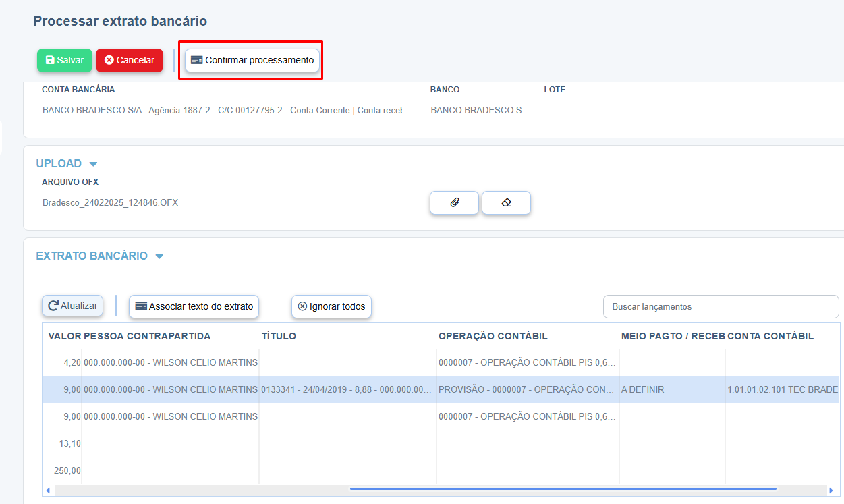Click Associar texto do extrato button
Screen dimensions: 844x504
pos(194,306)
